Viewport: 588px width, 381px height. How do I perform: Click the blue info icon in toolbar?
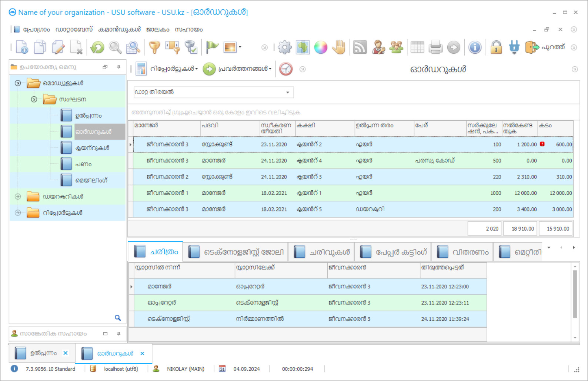(x=475, y=47)
